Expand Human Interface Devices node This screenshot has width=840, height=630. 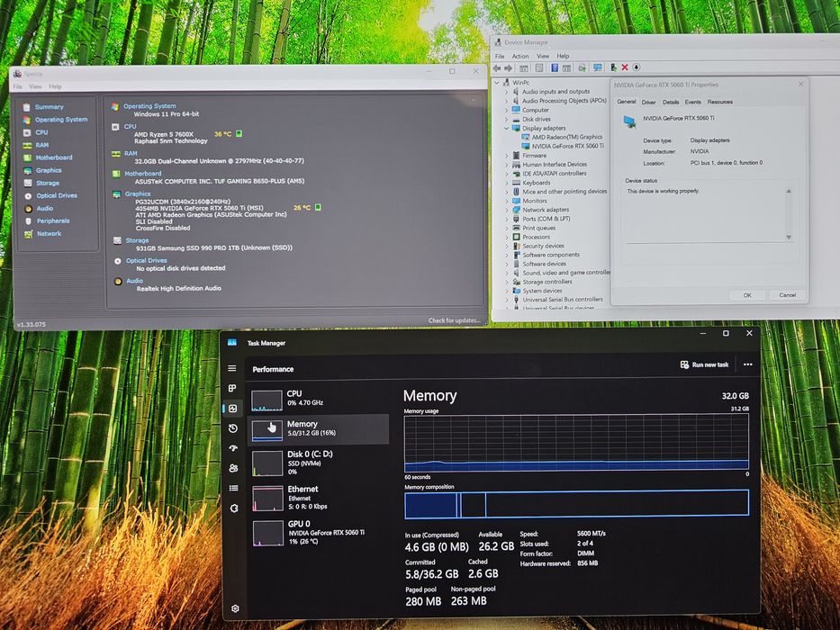pos(507,165)
